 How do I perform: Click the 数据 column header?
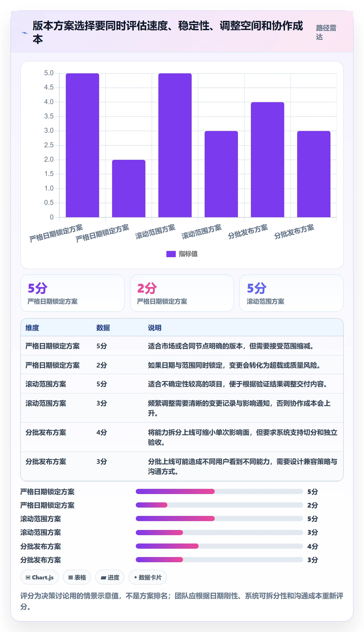pyautogui.click(x=103, y=328)
